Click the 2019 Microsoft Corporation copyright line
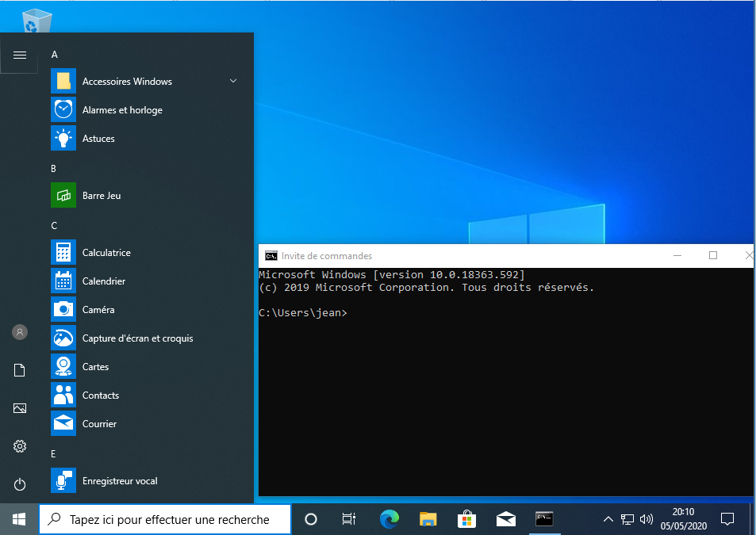 coord(426,288)
